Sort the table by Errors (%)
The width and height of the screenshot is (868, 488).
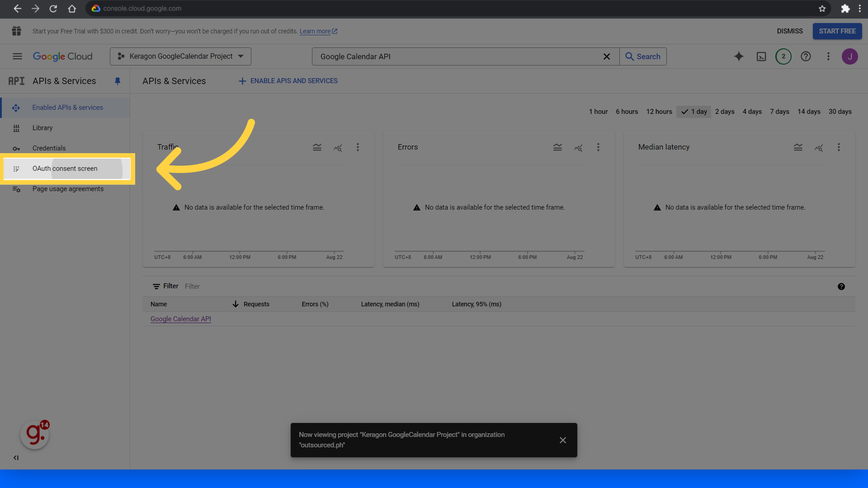pyautogui.click(x=315, y=304)
